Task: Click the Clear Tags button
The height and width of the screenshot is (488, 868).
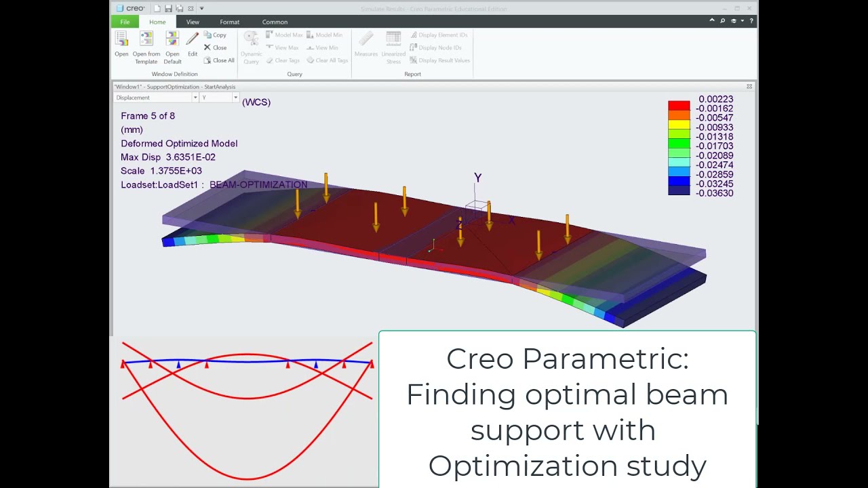Action: click(282, 60)
